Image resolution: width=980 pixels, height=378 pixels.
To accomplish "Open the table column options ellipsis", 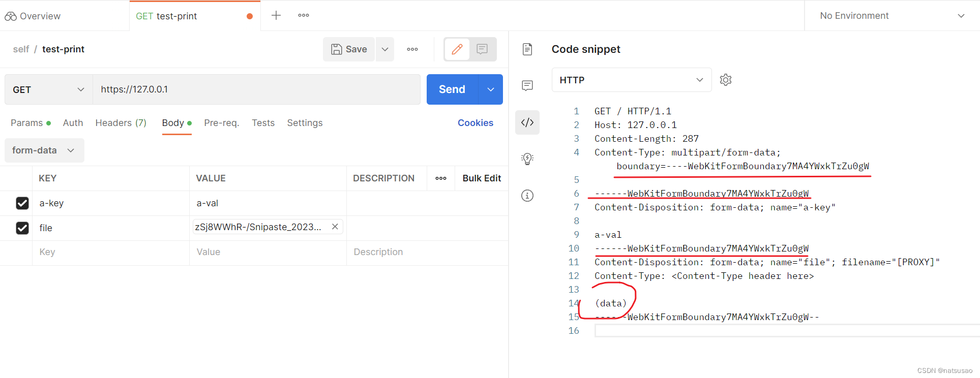I will [x=441, y=178].
